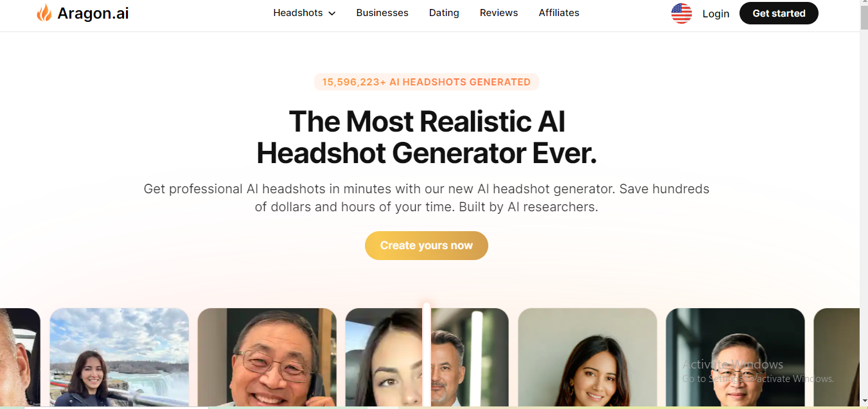Image resolution: width=868 pixels, height=409 pixels.
Task: Click the Create yours now button
Action: pyautogui.click(x=427, y=245)
